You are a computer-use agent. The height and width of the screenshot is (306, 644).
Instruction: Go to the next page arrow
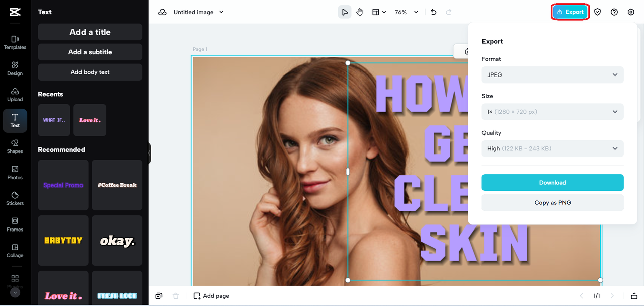[x=612, y=296]
